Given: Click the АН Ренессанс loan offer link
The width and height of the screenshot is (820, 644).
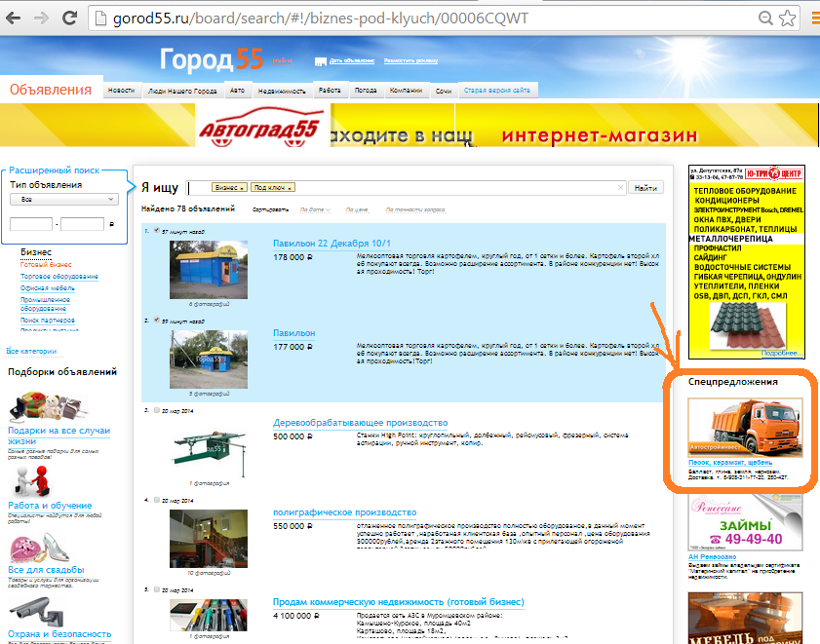Looking at the screenshot, I should [713, 557].
